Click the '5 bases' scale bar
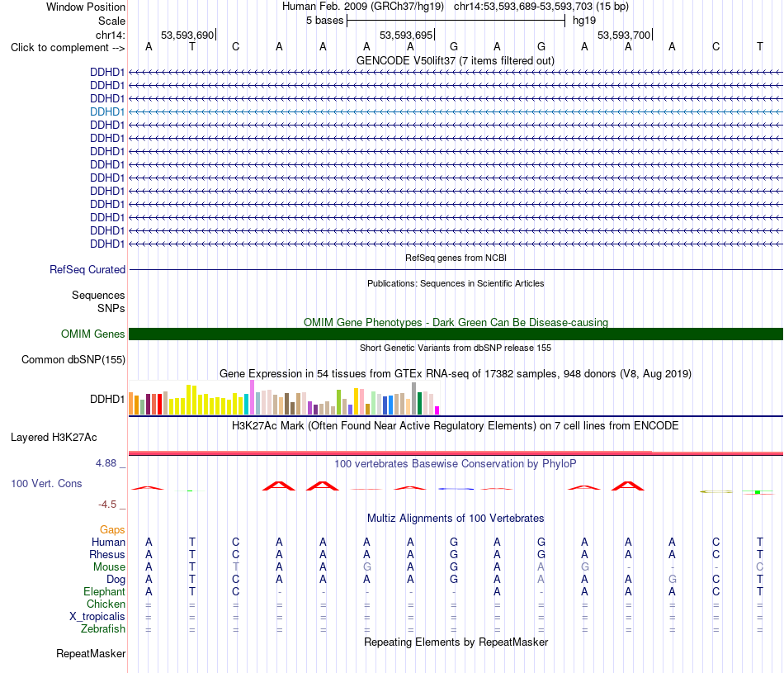The image size is (784, 673). [456, 21]
